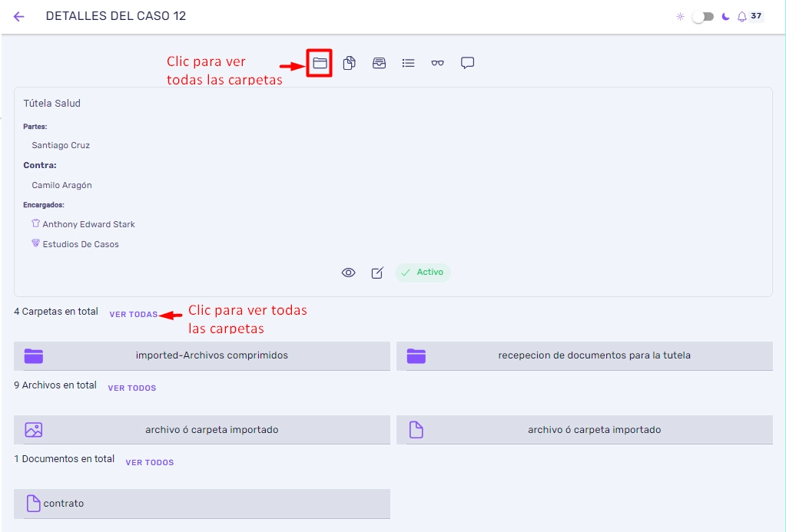Open the imported-Archivos comprimidos folder
The width and height of the screenshot is (786, 532).
tap(202, 356)
